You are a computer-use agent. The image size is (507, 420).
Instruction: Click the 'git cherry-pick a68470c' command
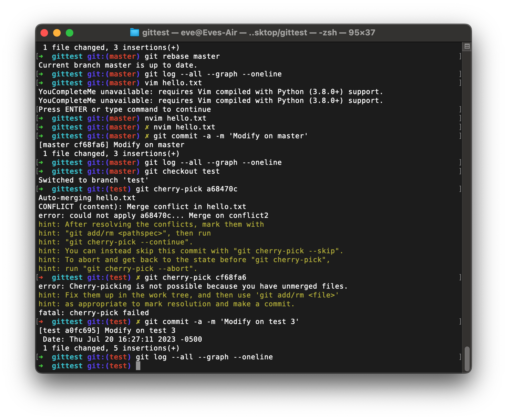[x=186, y=189]
